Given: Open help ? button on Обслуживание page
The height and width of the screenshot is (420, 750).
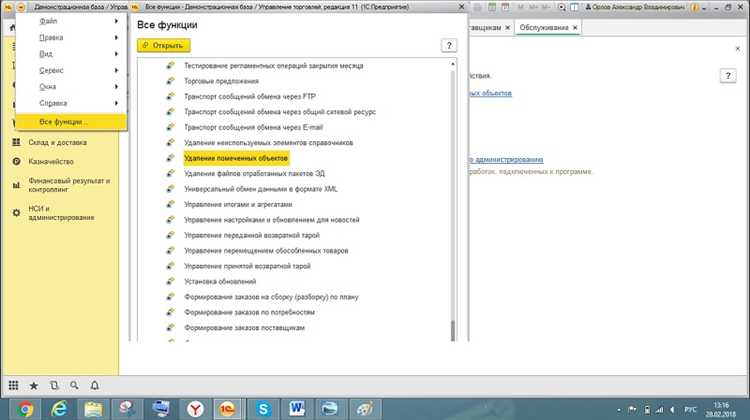Looking at the screenshot, I should pos(728,76).
